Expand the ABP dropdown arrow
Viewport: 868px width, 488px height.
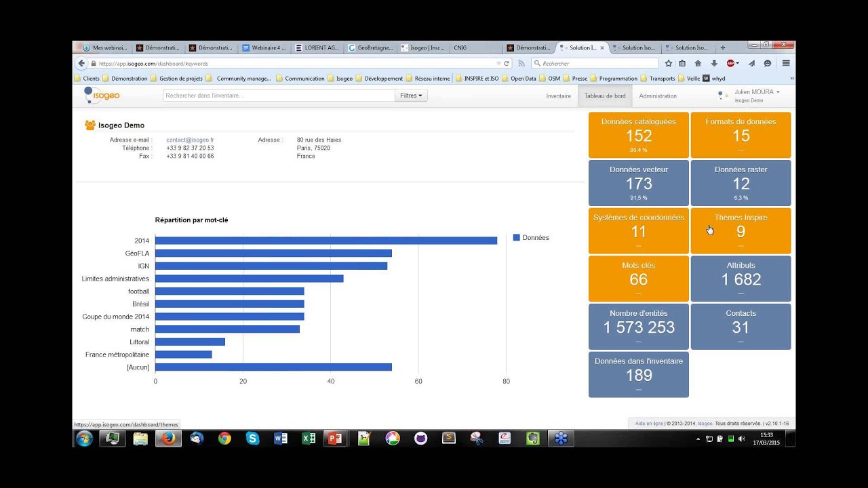pos(738,63)
